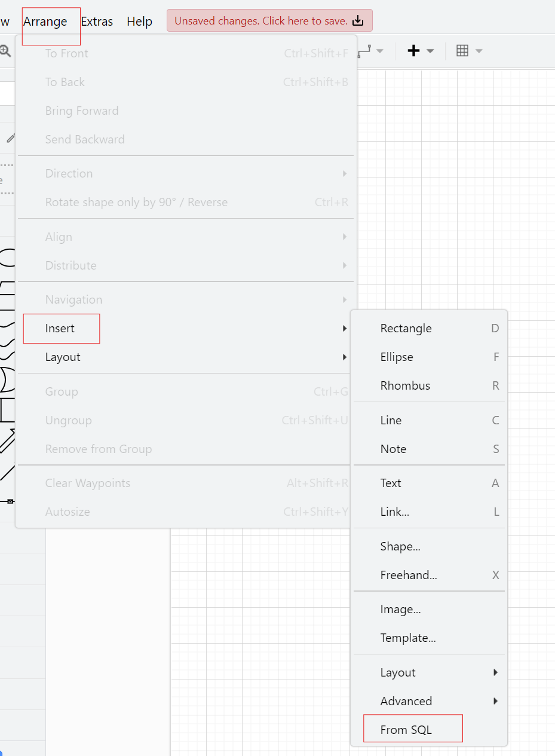
Task: Select the pencil sketch icon in the left panel
Action: click(x=11, y=138)
